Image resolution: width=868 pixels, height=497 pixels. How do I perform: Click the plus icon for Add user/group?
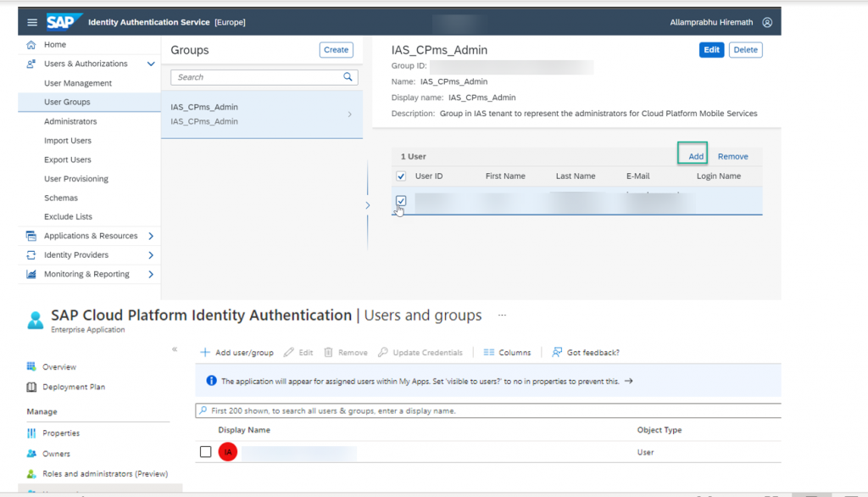click(x=205, y=352)
